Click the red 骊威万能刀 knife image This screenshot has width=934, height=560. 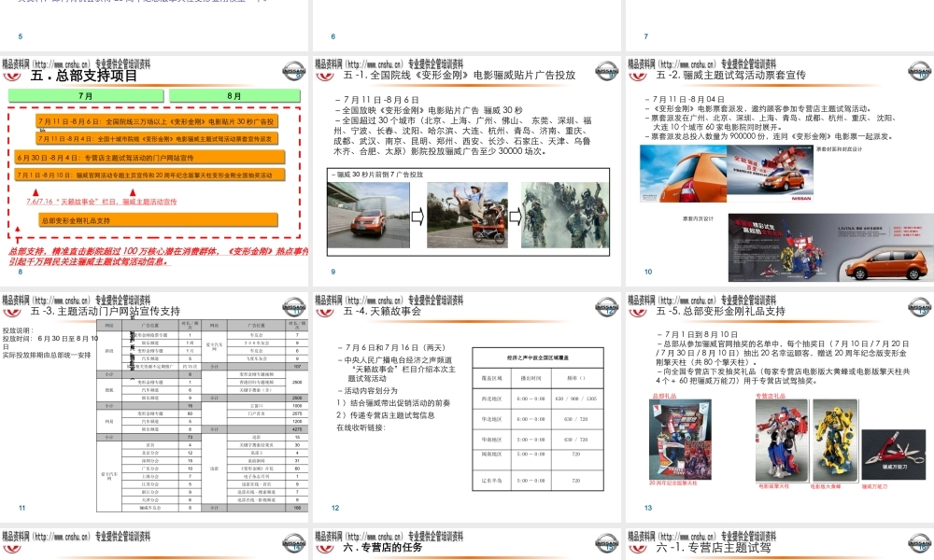[894, 455]
